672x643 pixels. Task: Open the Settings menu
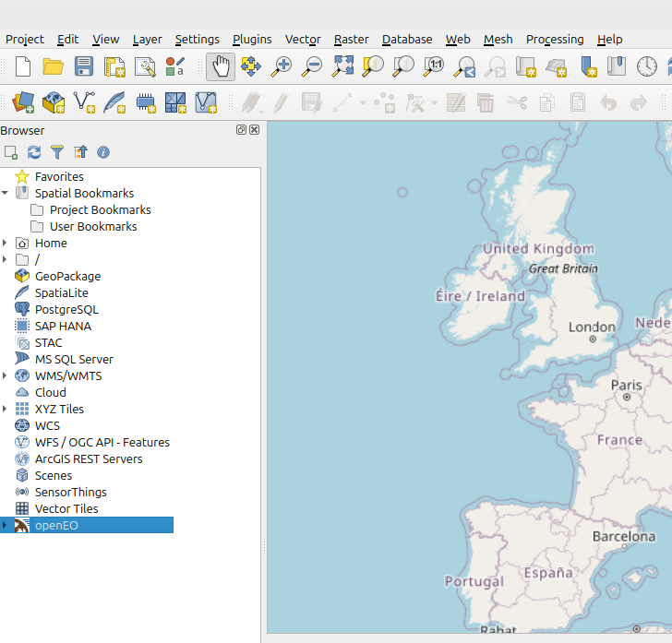(198, 40)
